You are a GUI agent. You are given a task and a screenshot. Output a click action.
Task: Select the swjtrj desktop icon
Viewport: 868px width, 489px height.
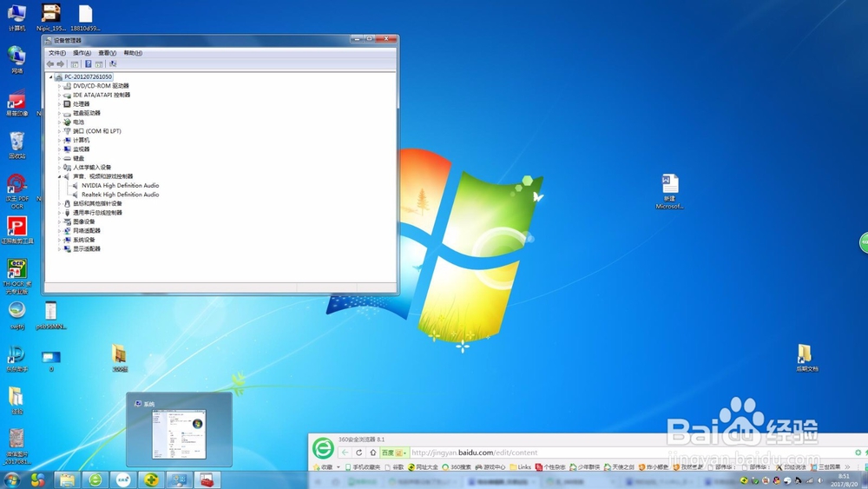tap(16, 315)
